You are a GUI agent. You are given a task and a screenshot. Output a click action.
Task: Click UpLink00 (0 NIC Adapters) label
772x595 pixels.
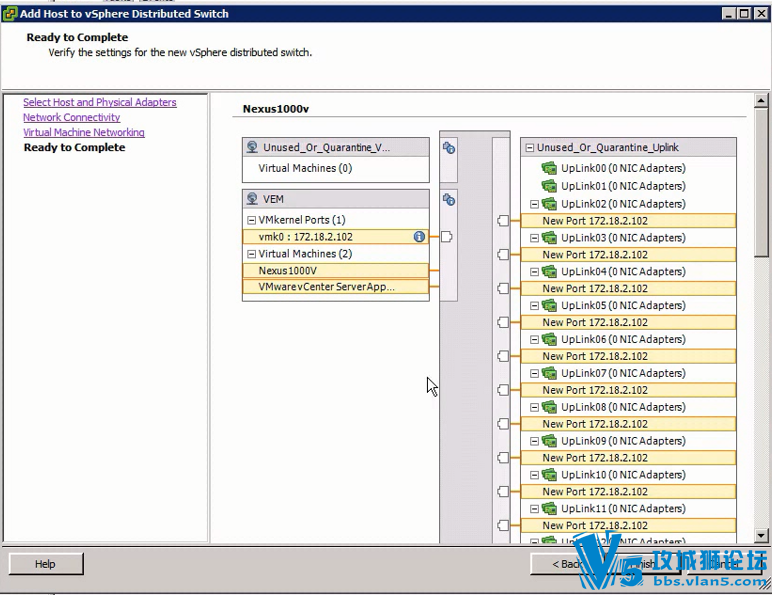click(x=623, y=168)
